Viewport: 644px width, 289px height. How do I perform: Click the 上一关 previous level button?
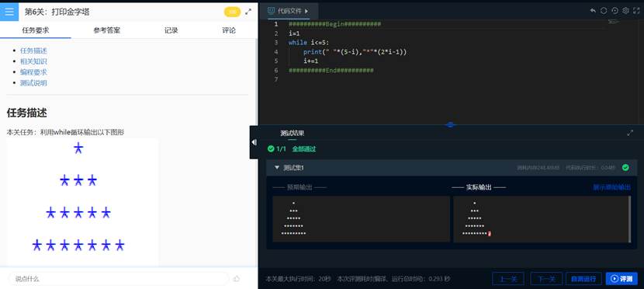point(508,279)
